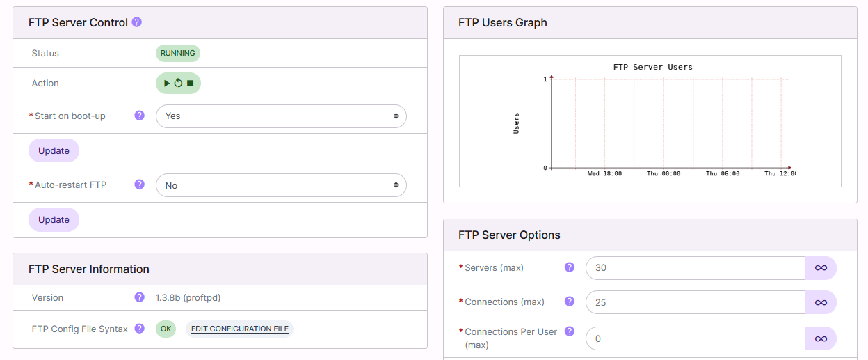Click the FTP Server Users graph
The height and width of the screenshot is (360, 868).
click(x=650, y=121)
